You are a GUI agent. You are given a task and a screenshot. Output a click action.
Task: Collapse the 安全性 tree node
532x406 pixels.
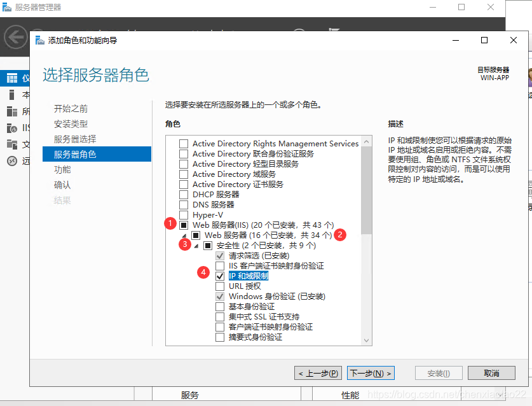coord(196,246)
